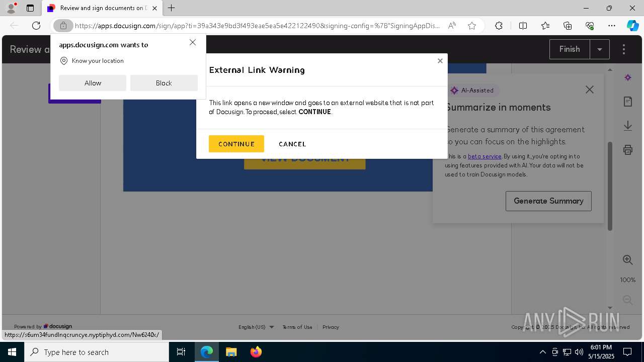
Task: Open the English (US) language dropdown
Action: click(256, 327)
